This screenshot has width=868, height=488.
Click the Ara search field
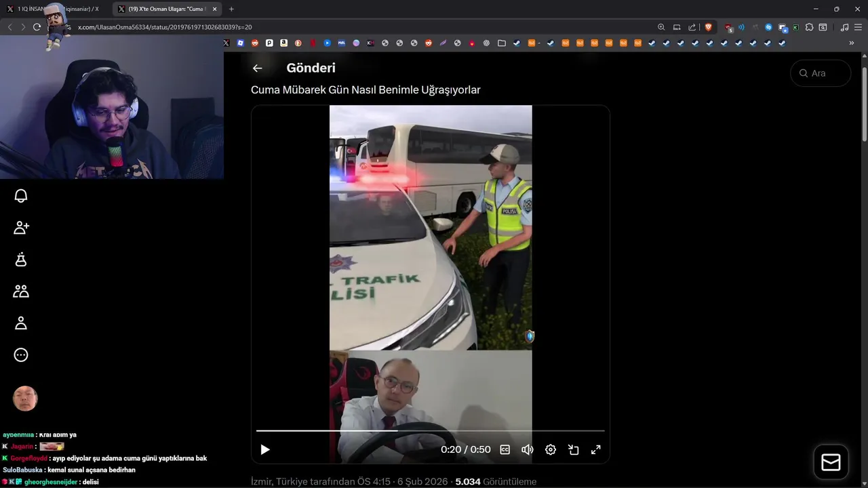click(821, 73)
